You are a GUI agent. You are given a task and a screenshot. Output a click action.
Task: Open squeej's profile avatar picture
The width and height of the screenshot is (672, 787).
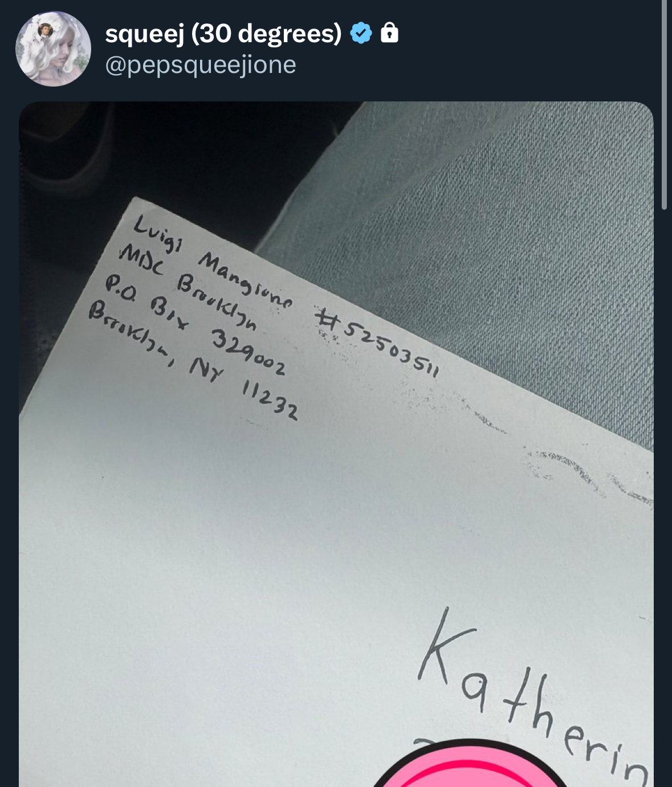point(53,49)
